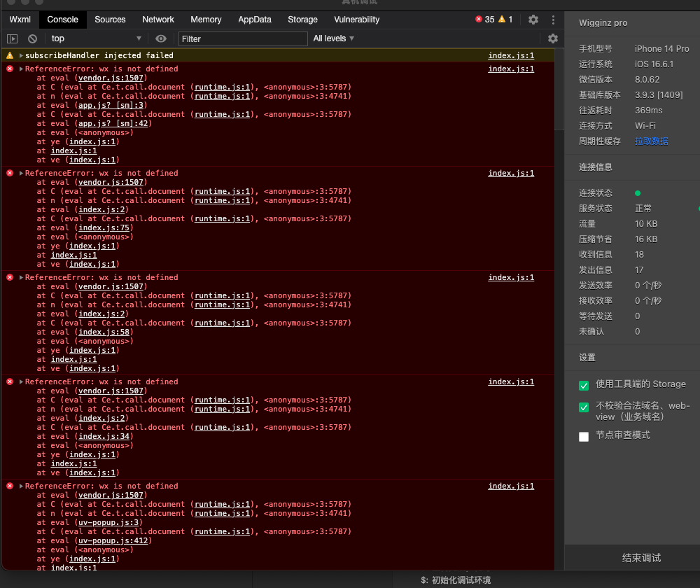Open the three-dot more options menu
Image resolution: width=700 pixels, height=588 pixels.
(553, 20)
